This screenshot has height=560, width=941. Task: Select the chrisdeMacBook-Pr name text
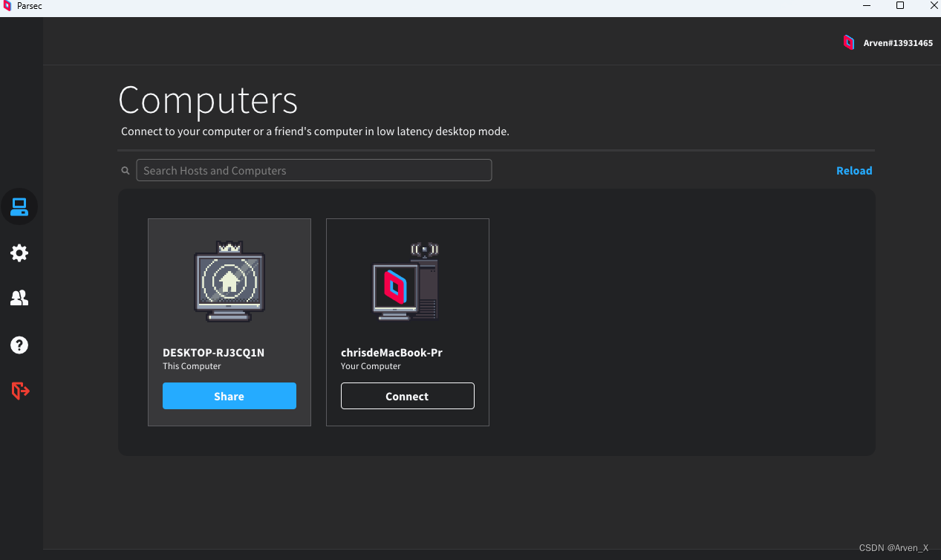391,353
